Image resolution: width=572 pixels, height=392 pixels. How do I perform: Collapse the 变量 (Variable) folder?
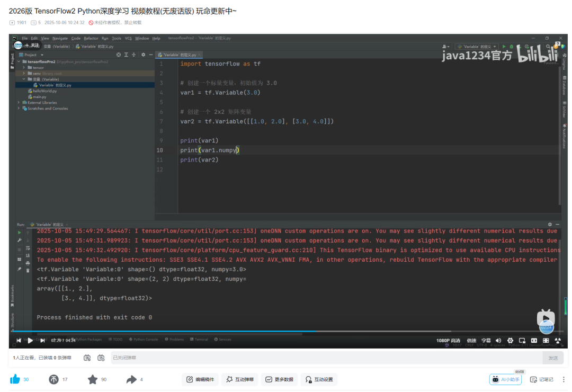(x=24, y=79)
